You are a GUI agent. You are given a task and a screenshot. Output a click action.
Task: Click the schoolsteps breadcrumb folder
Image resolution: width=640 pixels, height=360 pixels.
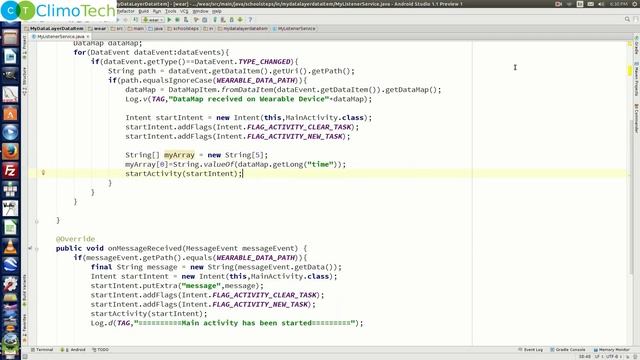coord(183,29)
